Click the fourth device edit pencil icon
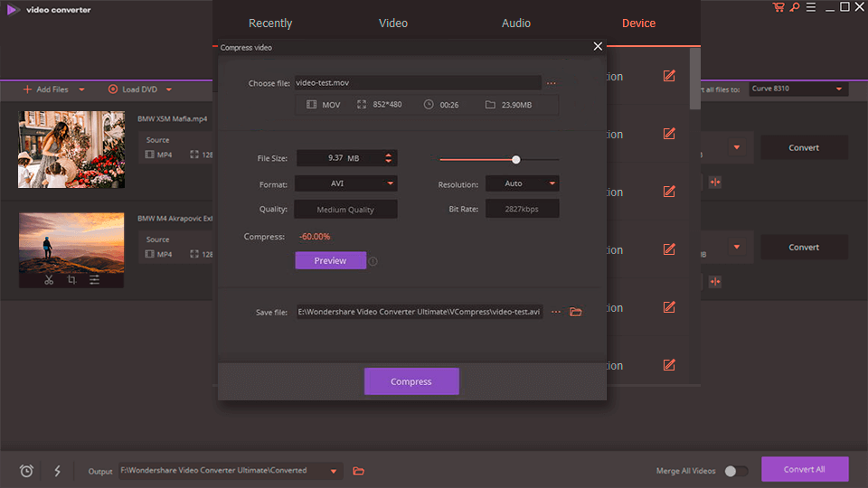This screenshot has height=488, width=868. 669,249
